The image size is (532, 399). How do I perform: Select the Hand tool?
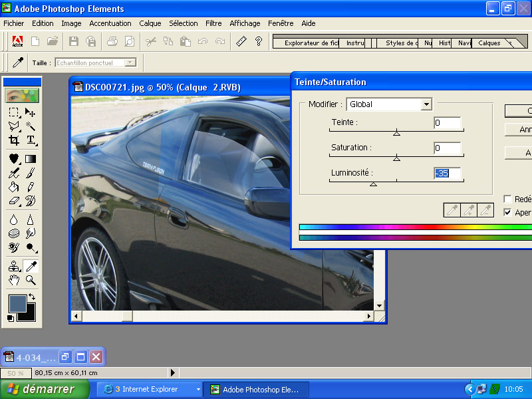pos(13,280)
